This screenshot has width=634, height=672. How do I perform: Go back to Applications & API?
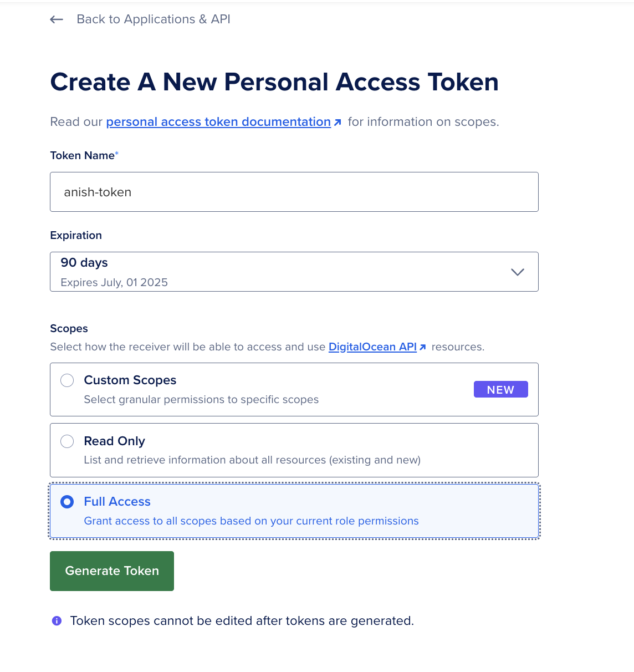(x=154, y=19)
